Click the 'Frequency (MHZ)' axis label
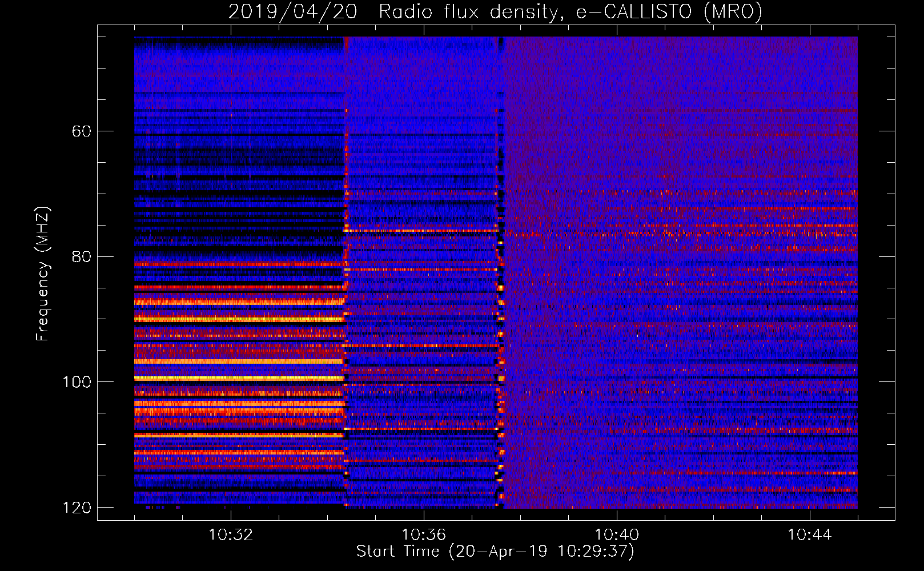This screenshot has width=924, height=571. (43, 274)
